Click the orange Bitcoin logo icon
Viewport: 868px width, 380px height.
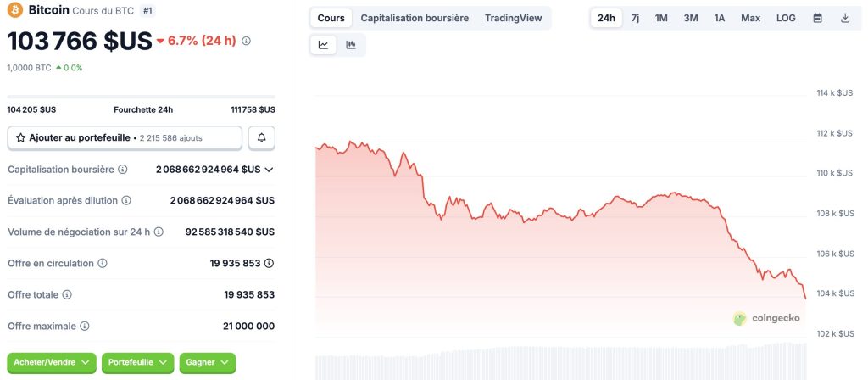[14, 10]
